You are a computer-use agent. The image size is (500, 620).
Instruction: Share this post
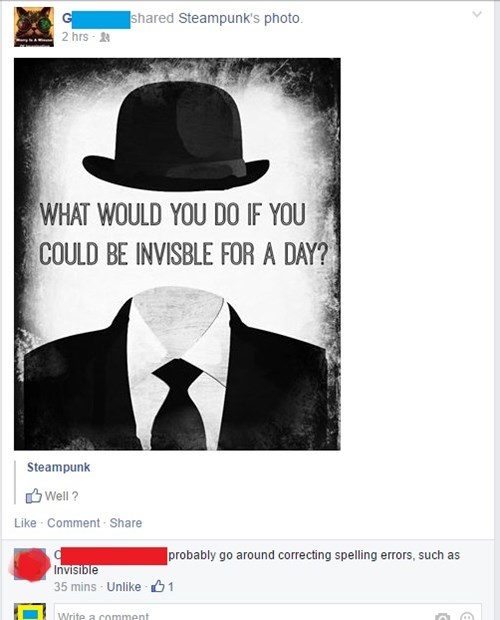click(x=126, y=523)
